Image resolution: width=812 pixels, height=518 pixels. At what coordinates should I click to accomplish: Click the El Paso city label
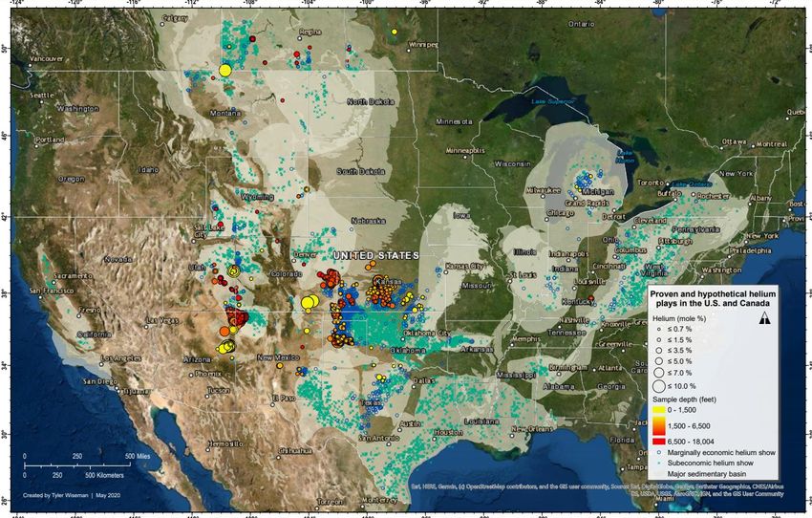click(x=284, y=399)
